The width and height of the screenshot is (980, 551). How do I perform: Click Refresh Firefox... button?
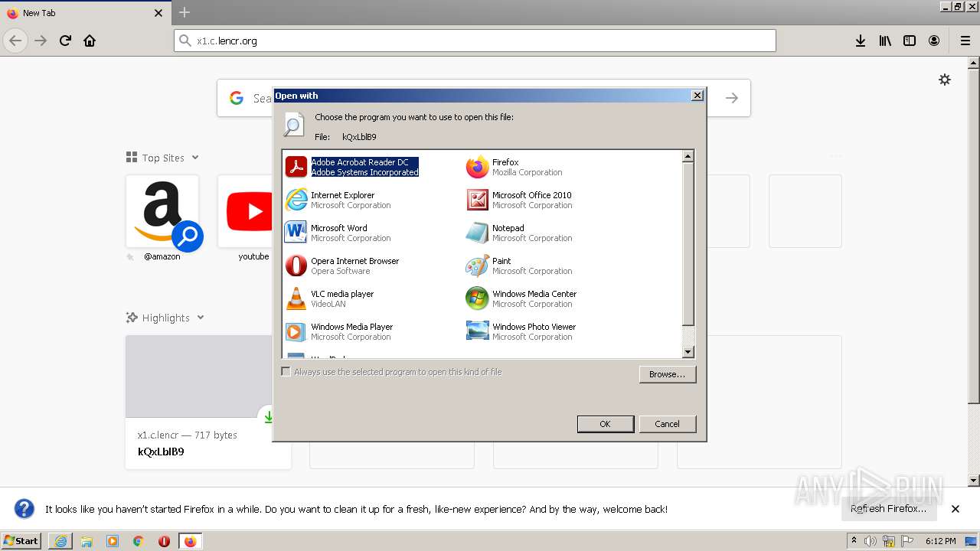(x=888, y=509)
